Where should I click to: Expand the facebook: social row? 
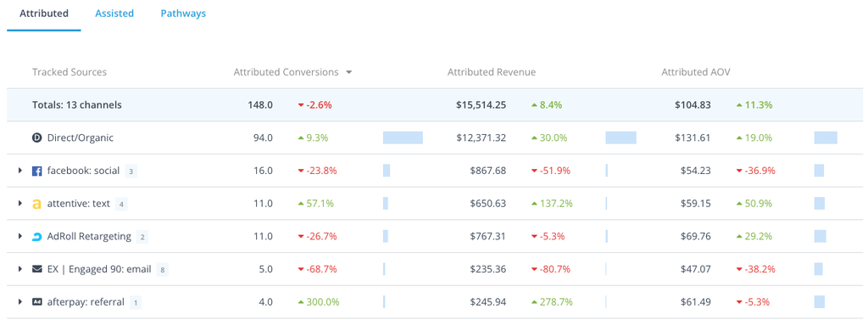click(x=20, y=171)
